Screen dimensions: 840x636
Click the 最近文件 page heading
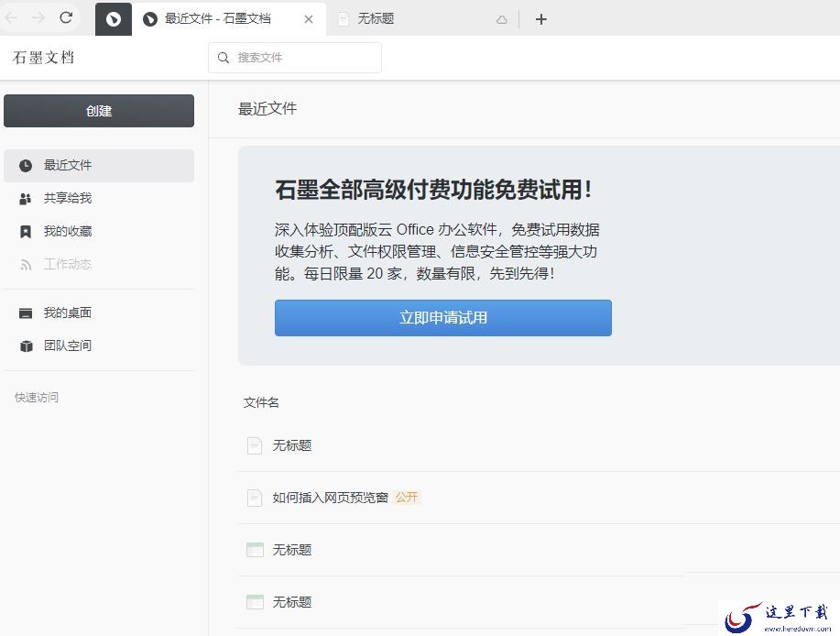click(267, 109)
